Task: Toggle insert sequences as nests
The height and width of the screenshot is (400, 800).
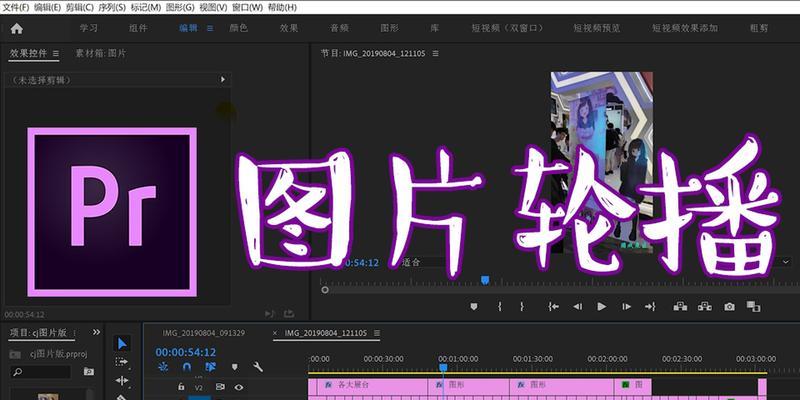Action: (x=163, y=366)
